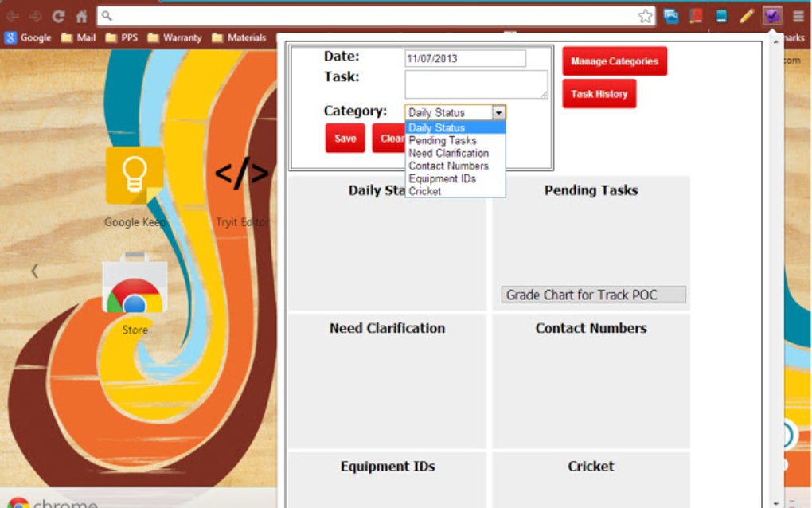Open the purple checkmark extension icon
Screen dimensions: 812x508
(771, 17)
